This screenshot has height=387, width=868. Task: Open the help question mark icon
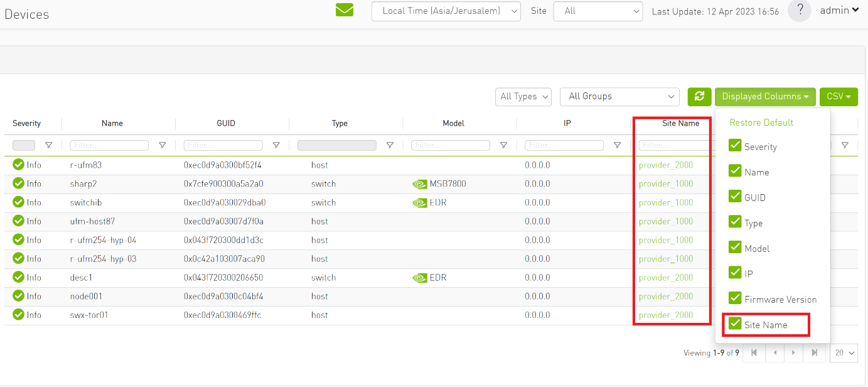(799, 11)
